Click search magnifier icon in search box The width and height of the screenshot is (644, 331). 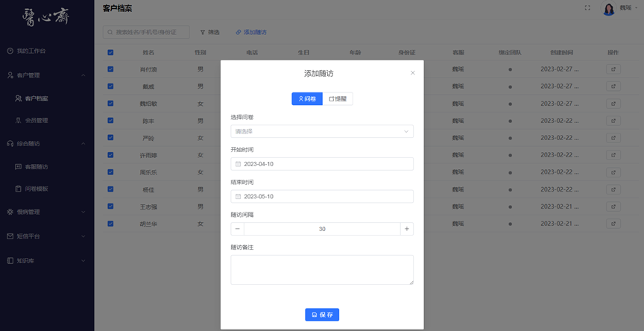coord(110,32)
